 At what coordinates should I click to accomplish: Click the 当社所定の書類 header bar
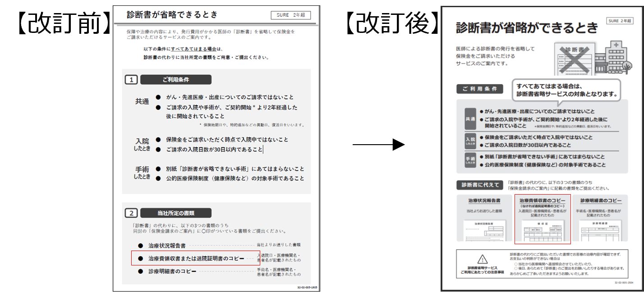(175, 213)
